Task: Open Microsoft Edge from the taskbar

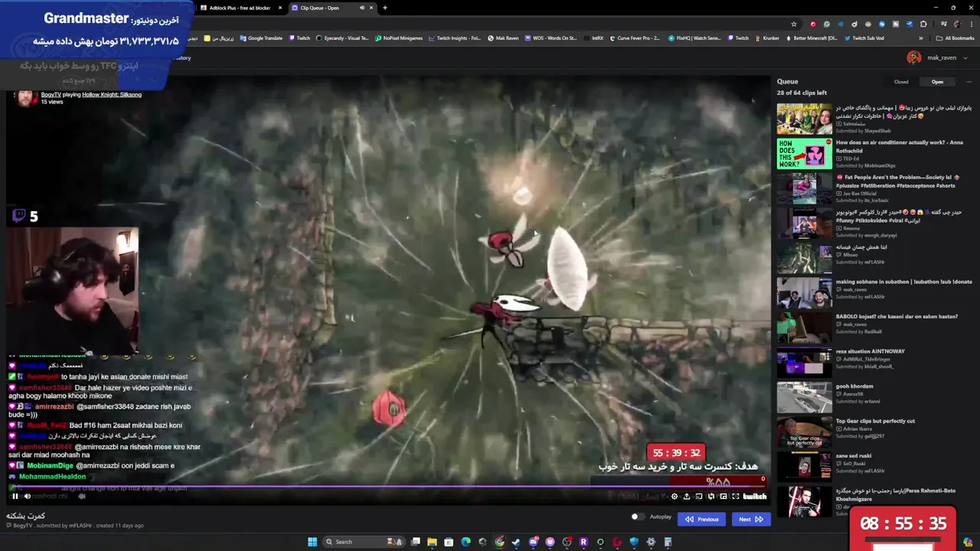Action: coord(465,542)
